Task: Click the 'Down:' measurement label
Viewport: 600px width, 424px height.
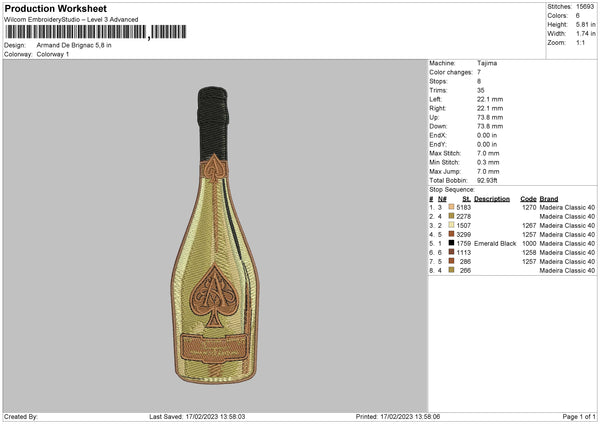Action: coord(438,126)
